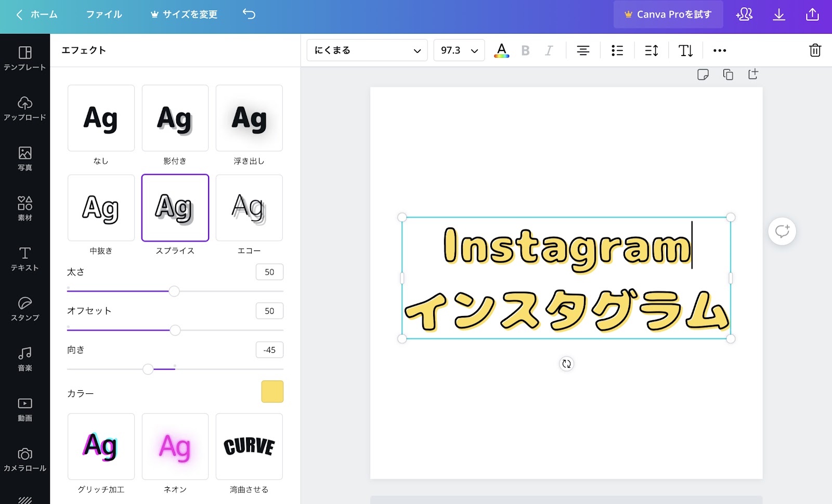Click the top-left resize handle of text box
The image size is (832, 504).
tap(402, 217)
